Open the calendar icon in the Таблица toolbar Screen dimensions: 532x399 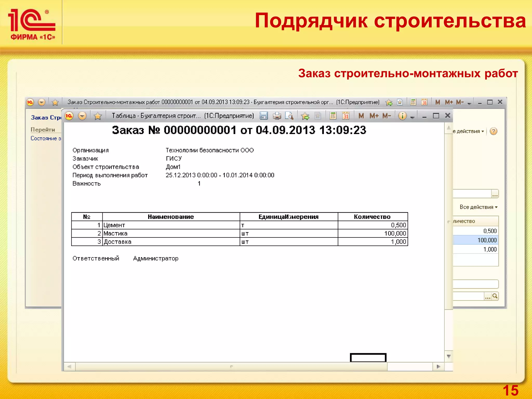coord(345,116)
